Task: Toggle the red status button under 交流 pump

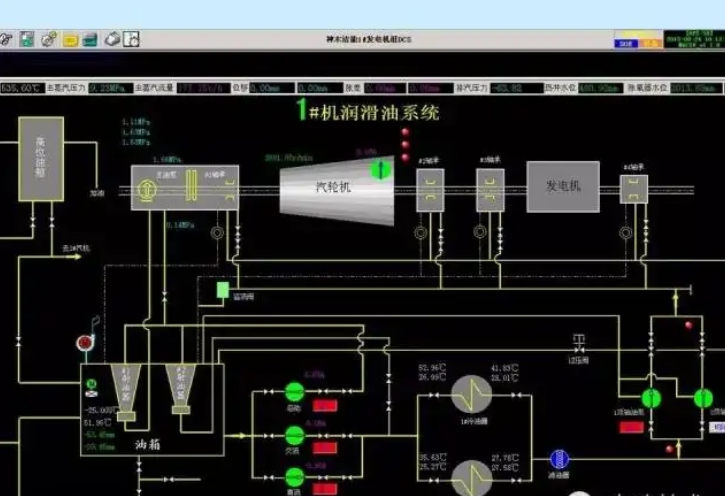Action: tap(326, 449)
